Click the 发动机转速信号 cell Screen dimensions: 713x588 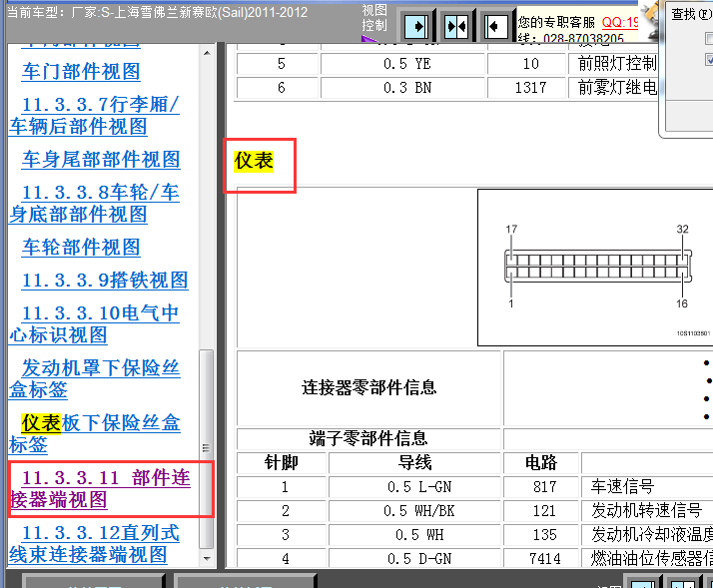coord(647,511)
